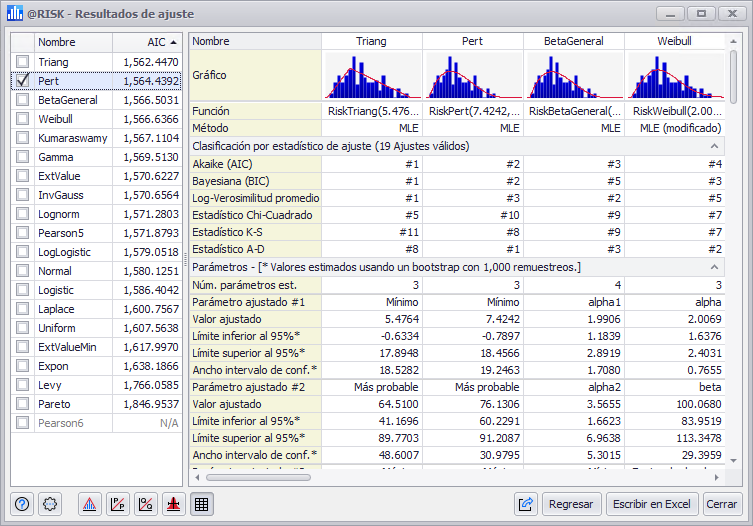Image resolution: width=753 pixels, height=526 pixels.
Task: Click the Nombre column header in list
Action: point(72,43)
